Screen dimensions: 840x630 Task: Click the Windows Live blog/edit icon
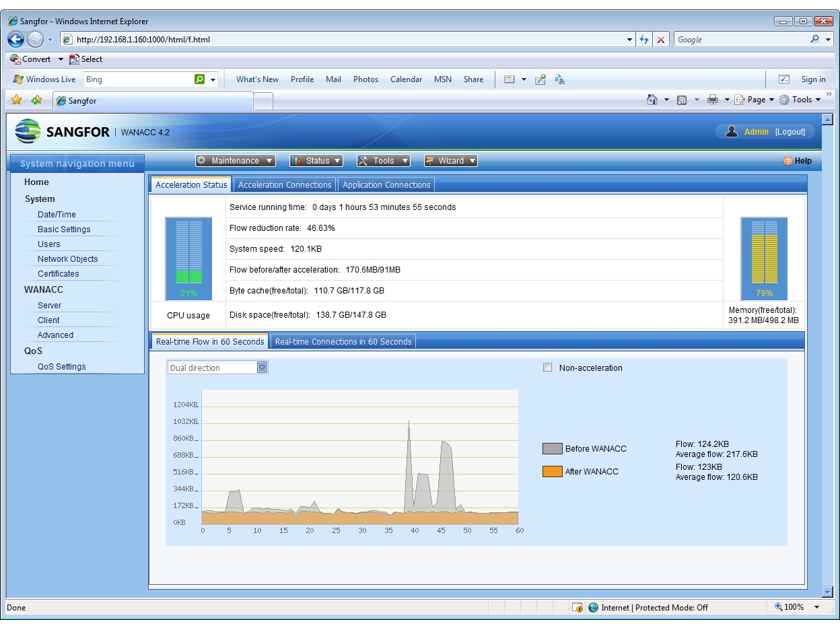pyautogui.click(x=540, y=79)
